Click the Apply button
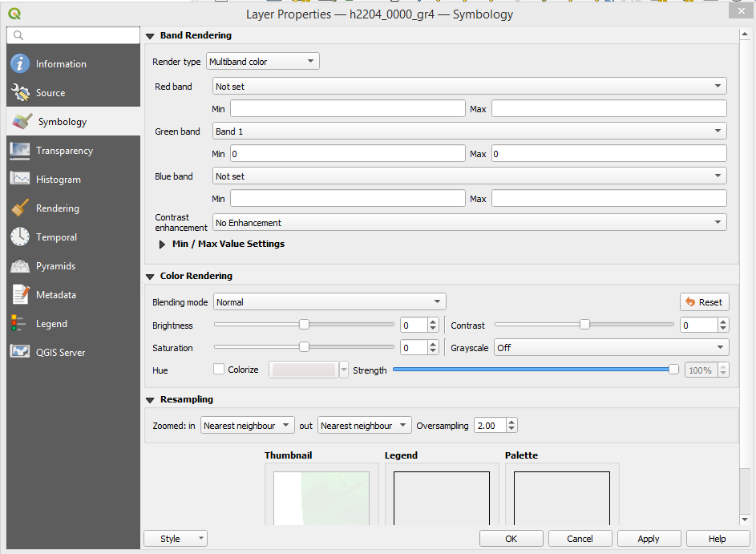Image resolution: width=756 pixels, height=554 pixels. click(x=649, y=539)
